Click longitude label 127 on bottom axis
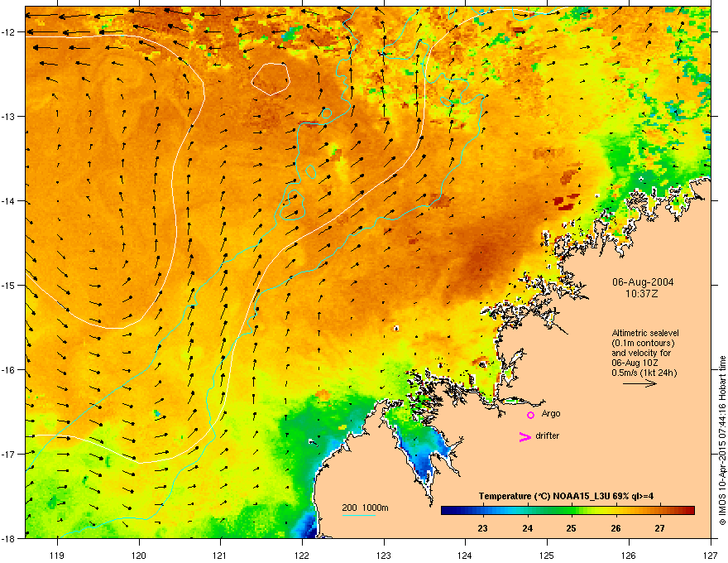728x563 pixels. coord(711,555)
